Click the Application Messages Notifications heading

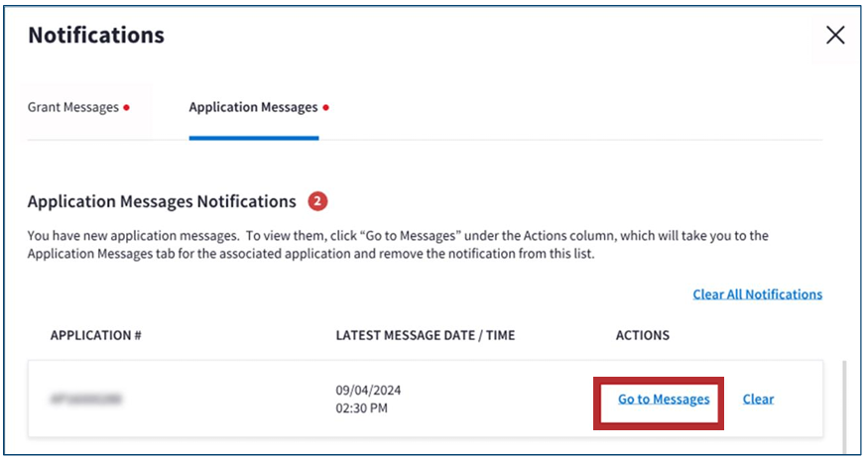(x=162, y=201)
